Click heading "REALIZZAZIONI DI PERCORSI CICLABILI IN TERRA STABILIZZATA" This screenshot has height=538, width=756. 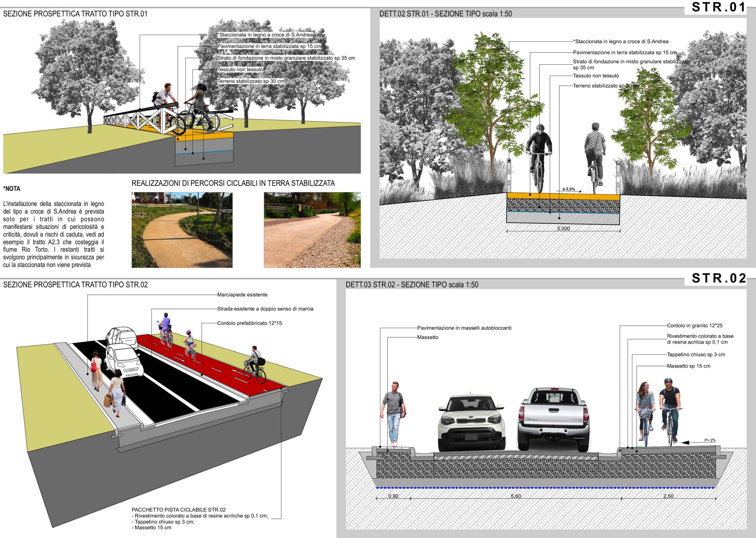click(233, 183)
